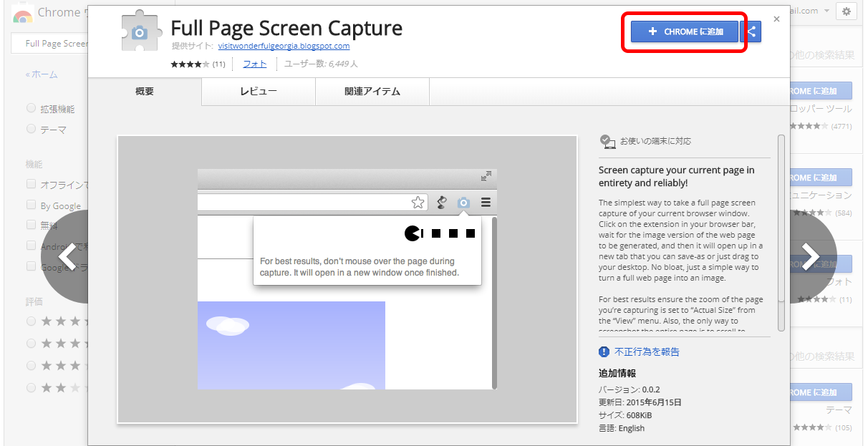This screenshot has width=868, height=446.
Task: Click the Chrome Web Store logo icon
Action: click(x=23, y=14)
